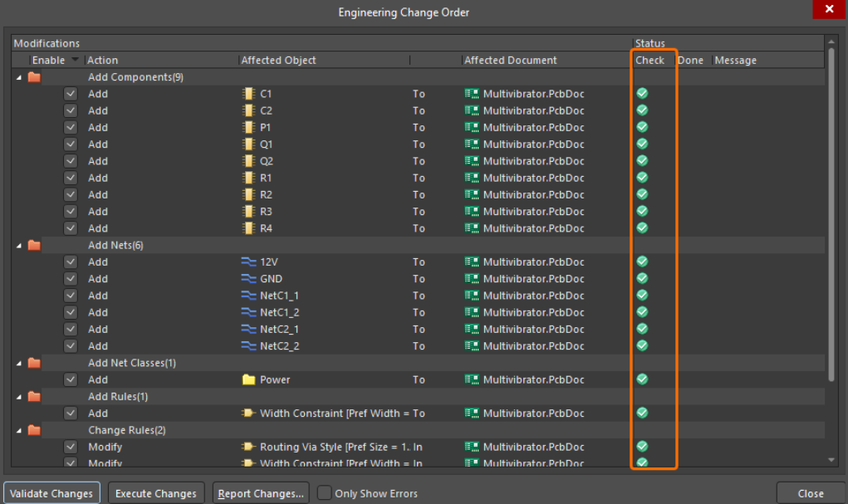
Task: Click the green check status for Q1
Action: point(642,144)
